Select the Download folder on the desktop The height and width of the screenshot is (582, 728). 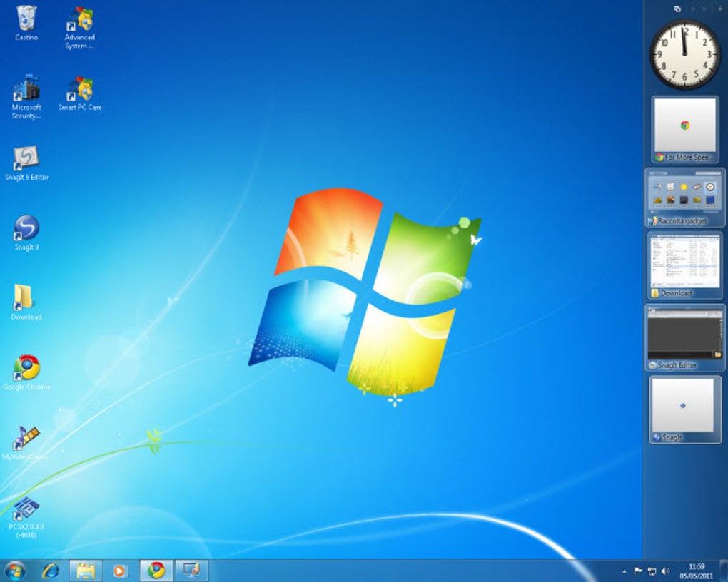[x=26, y=302]
